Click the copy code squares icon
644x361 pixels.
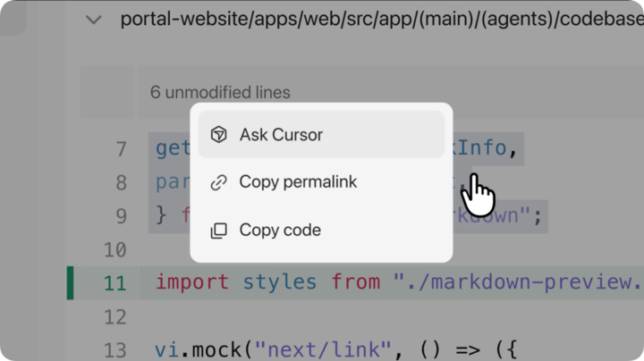218,231
